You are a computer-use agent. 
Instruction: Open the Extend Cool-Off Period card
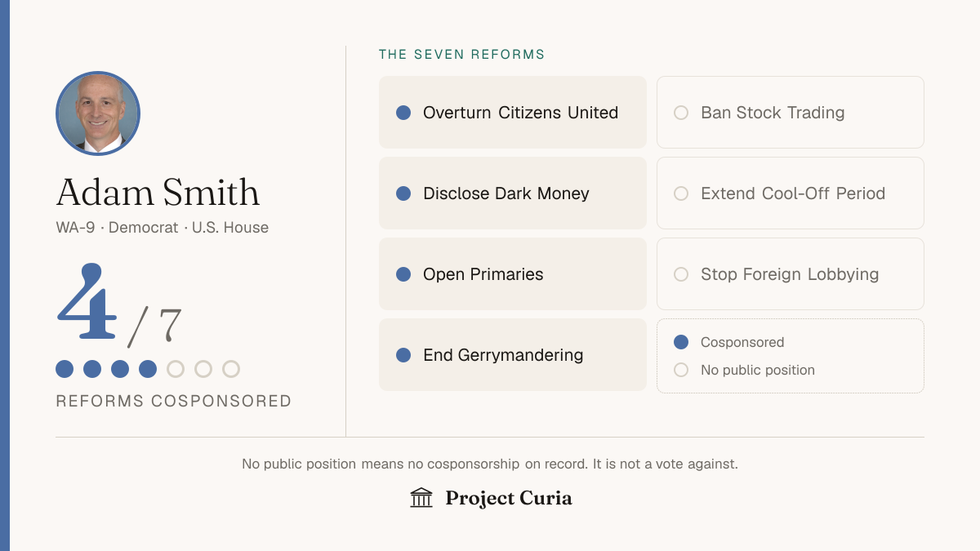click(791, 193)
